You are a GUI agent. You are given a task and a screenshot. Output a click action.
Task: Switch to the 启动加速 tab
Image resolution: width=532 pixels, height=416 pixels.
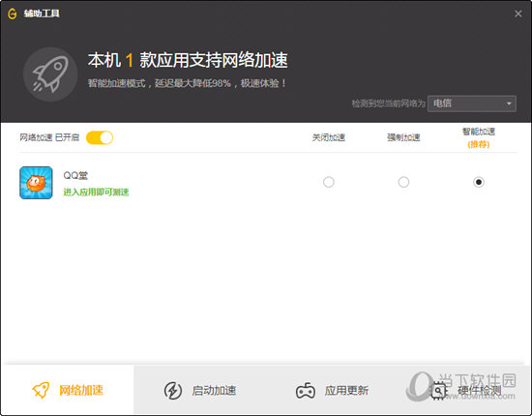click(200, 390)
